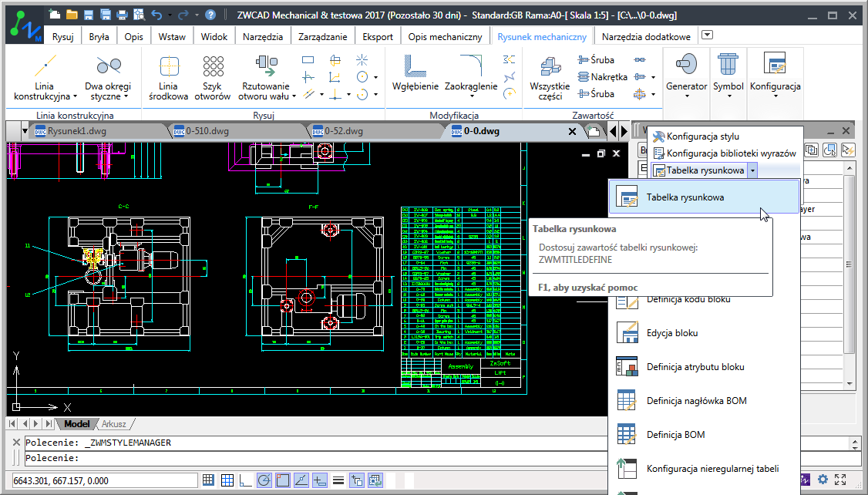Switch to the Wstaw ribbon tab
This screenshot has height=495, width=868.
click(172, 36)
